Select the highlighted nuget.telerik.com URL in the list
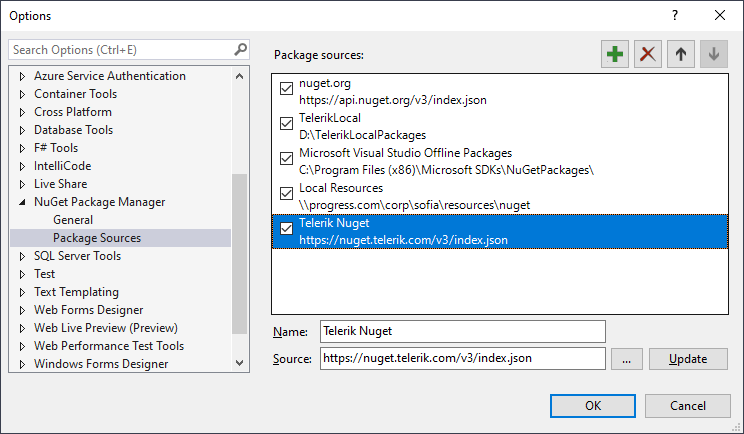This screenshot has width=744, height=434. coord(403,240)
